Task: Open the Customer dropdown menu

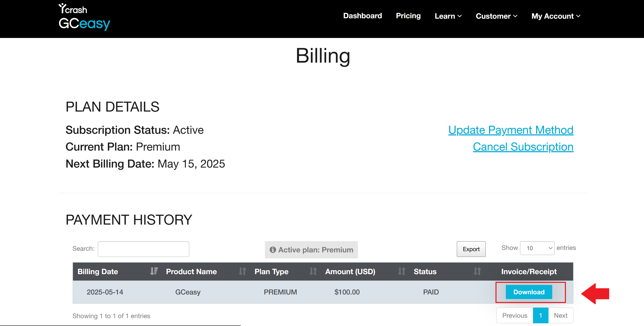Action: tap(497, 16)
